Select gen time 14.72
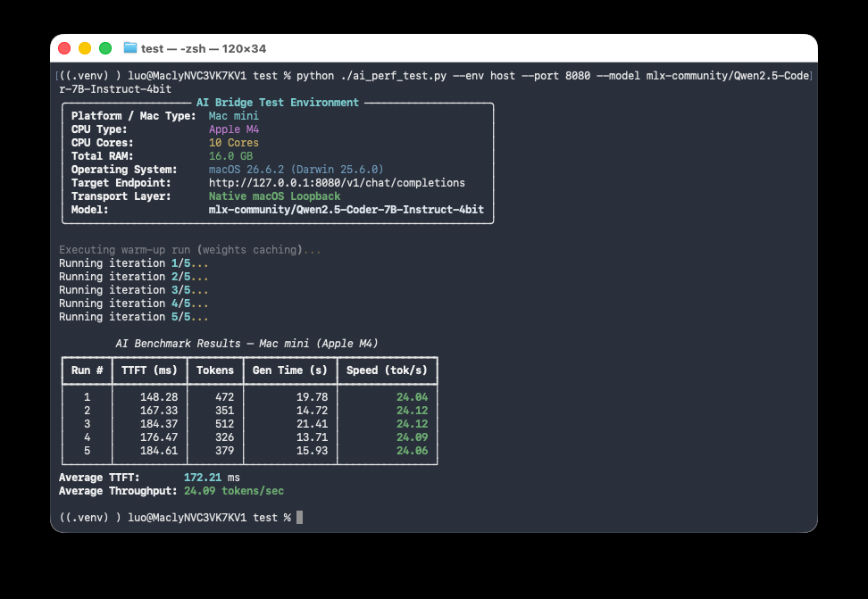 tap(313, 411)
